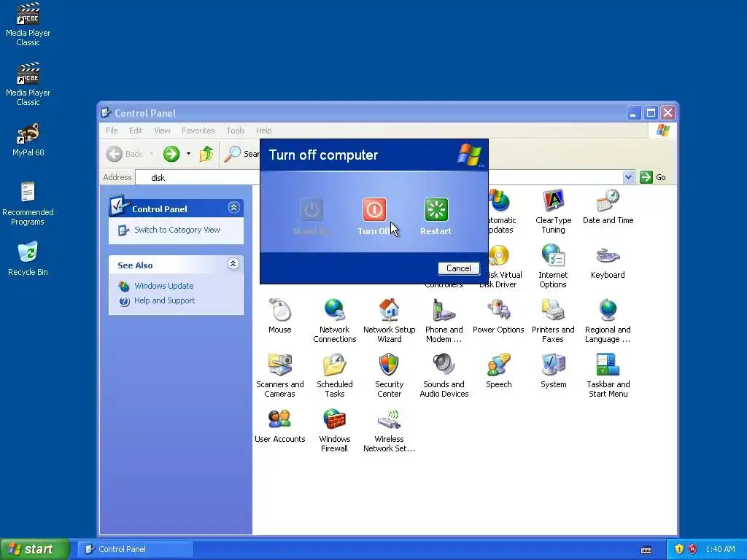This screenshot has width=747, height=560.
Task: Click the green Restart button
Action: [436, 210]
